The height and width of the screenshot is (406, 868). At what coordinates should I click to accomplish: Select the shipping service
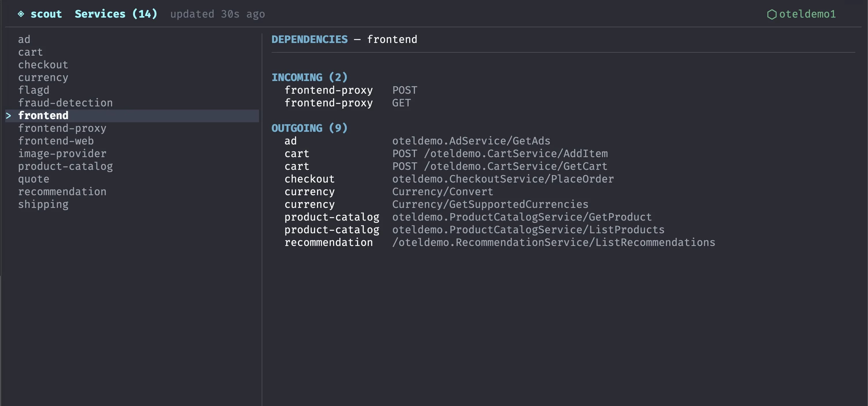[x=43, y=204]
